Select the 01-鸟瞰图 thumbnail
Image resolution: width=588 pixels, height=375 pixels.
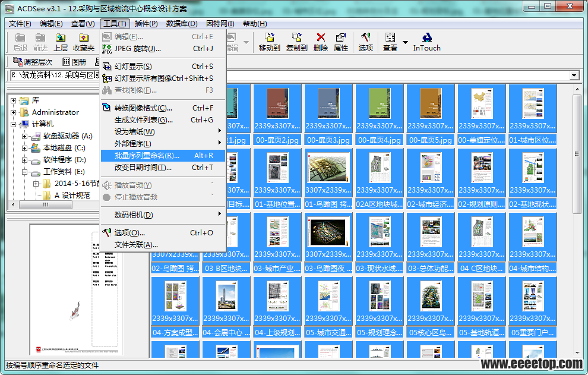[x=328, y=179]
